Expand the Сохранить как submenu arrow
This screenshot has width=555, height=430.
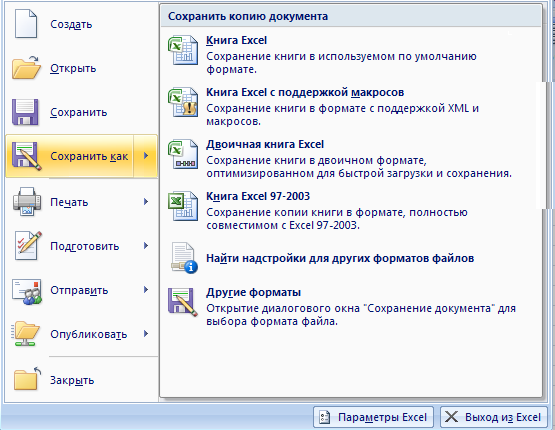tap(145, 156)
